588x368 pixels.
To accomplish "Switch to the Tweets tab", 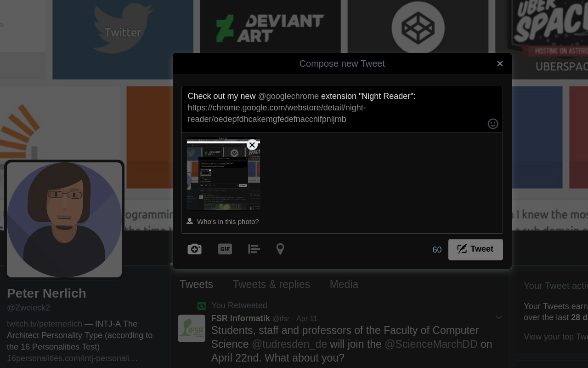I will [x=196, y=284].
